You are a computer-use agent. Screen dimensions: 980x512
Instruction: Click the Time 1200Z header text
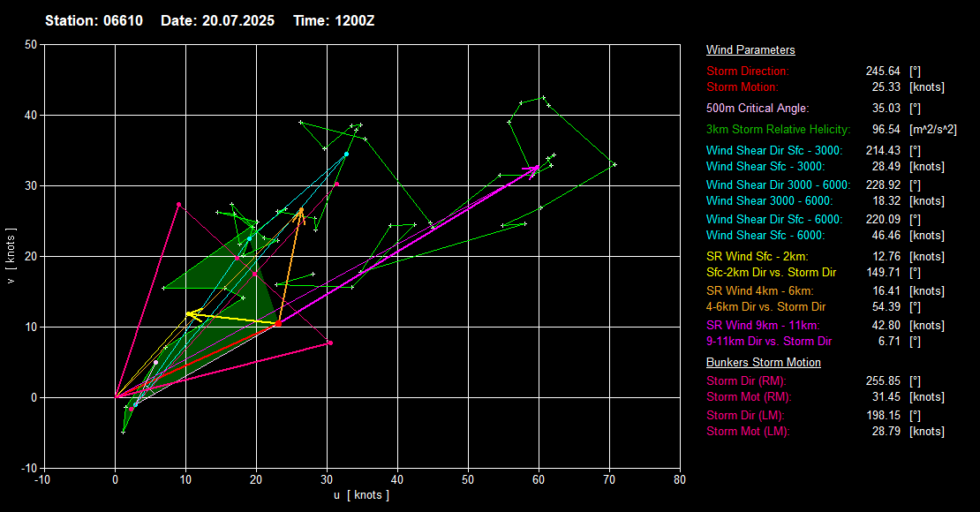[332, 20]
